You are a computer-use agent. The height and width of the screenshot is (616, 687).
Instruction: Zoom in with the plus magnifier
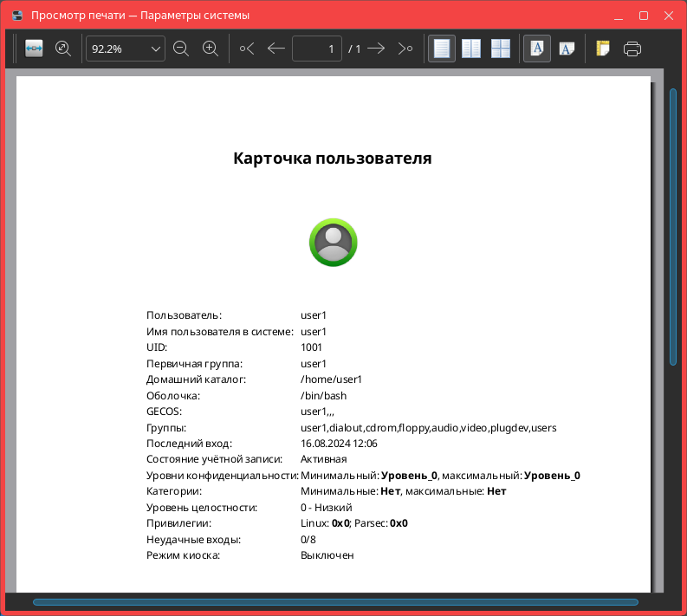coord(210,49)
